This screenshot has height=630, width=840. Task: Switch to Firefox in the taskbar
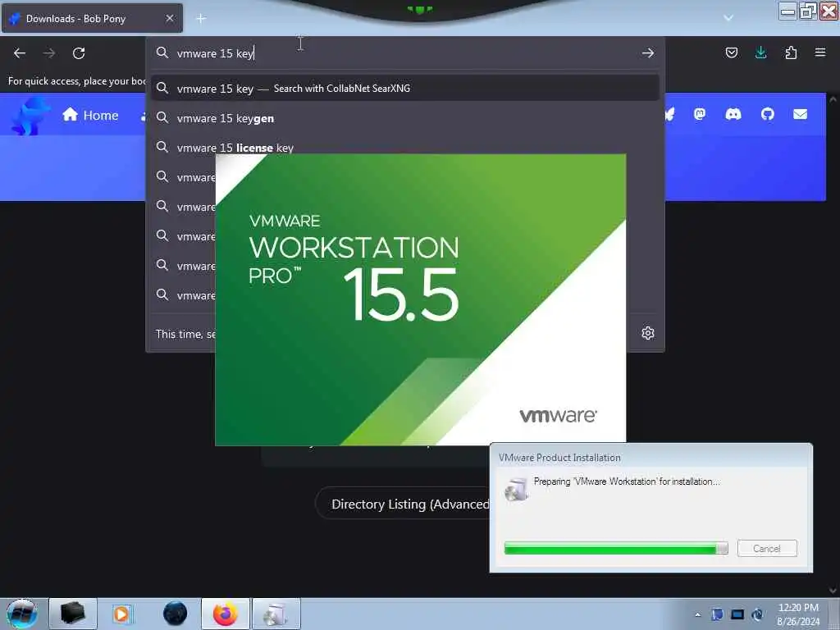(226, 614)
